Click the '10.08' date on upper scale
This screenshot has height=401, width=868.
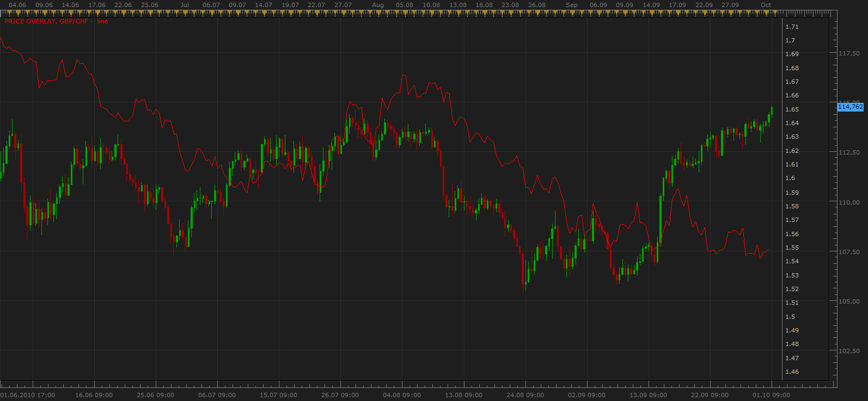pos(431,5)
